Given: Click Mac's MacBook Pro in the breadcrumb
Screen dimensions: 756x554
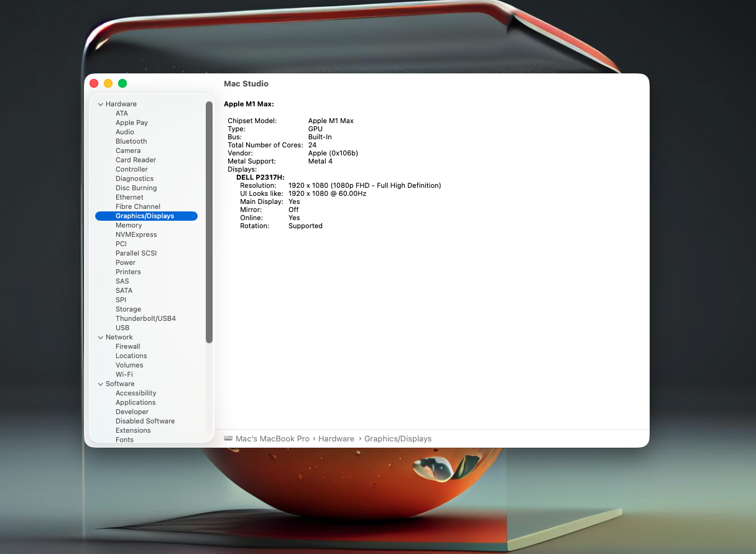Looking at the screenshot, I should pos(272,438).
